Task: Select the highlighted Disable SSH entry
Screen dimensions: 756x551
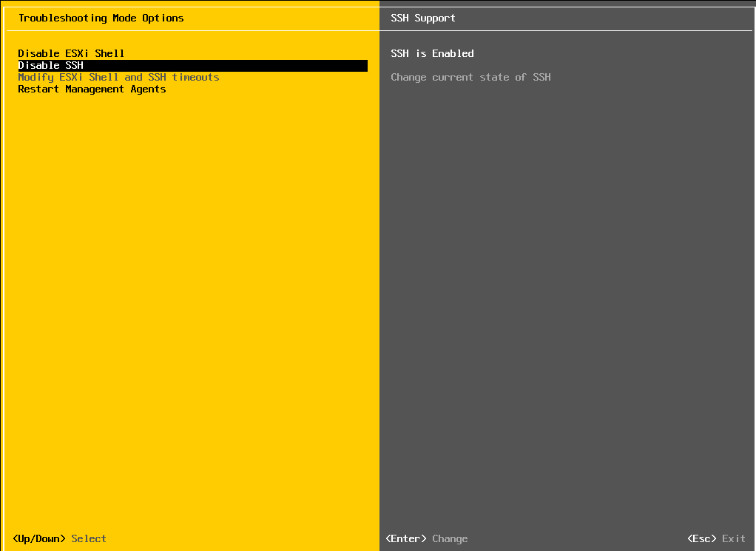Action: tap(193, 66)
